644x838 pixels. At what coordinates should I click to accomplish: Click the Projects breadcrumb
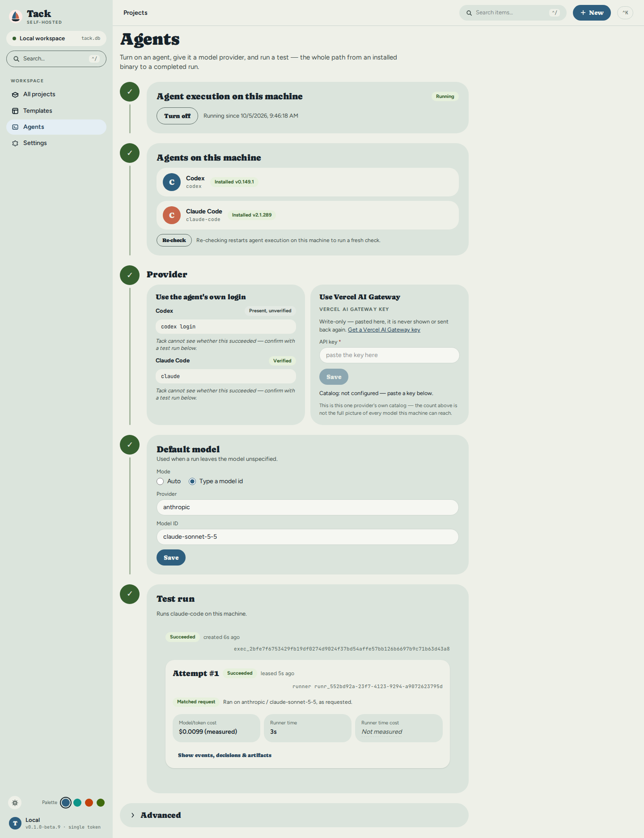pyautogui.click(x=136, y=13)
